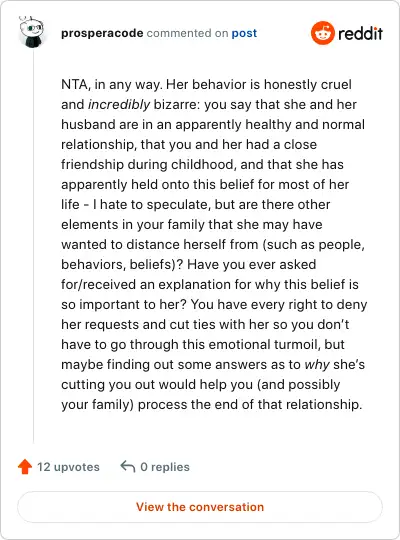The width and height of the screenshot is (400, 540).
Task: Click the sentence "Have you ever asked"
Action: 252,264
